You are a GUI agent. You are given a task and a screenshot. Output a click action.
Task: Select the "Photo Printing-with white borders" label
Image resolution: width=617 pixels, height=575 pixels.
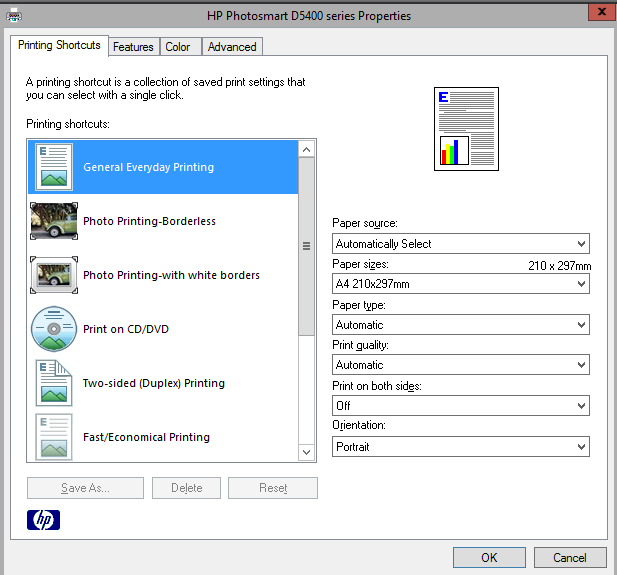point(172,275)
